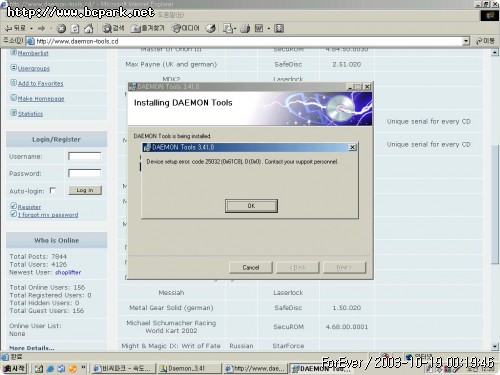Click the Mail toolbar icon
The image size is (500, 375).
tap(227, 29)
